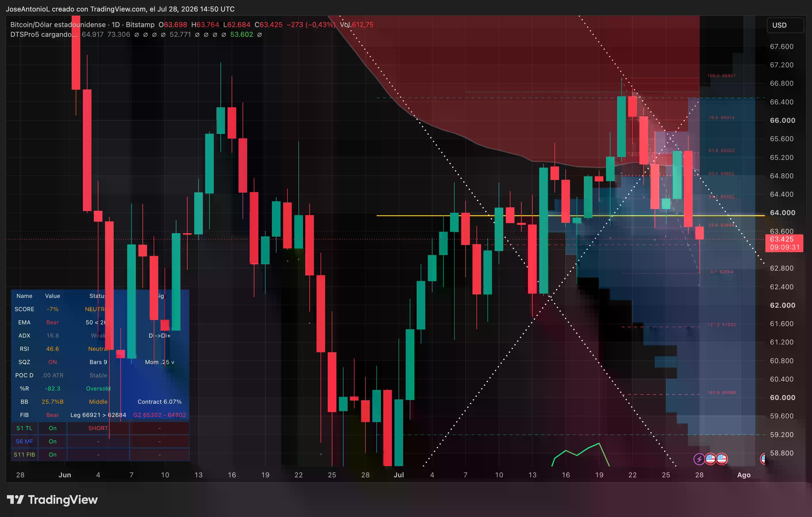Click the GZ 65302 - 64802 cell
The image size is (812, 517).
click(159, 415)
